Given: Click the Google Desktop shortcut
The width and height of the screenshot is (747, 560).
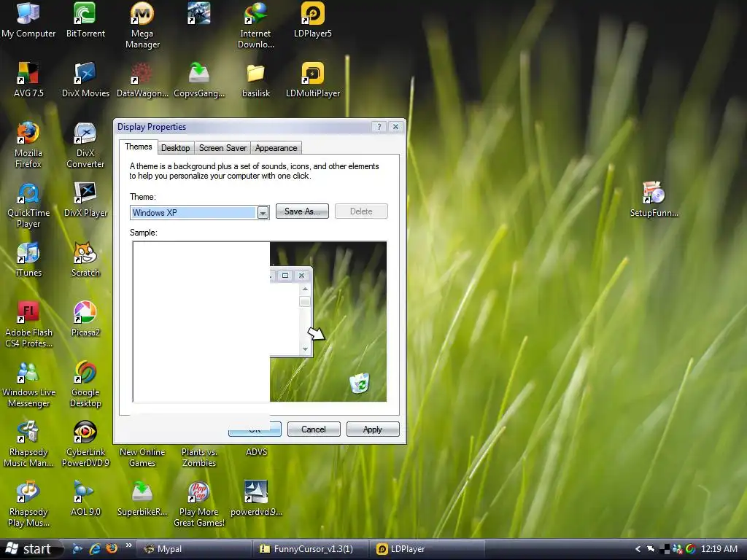Looking at the screenshot, I should click(85, 385).
